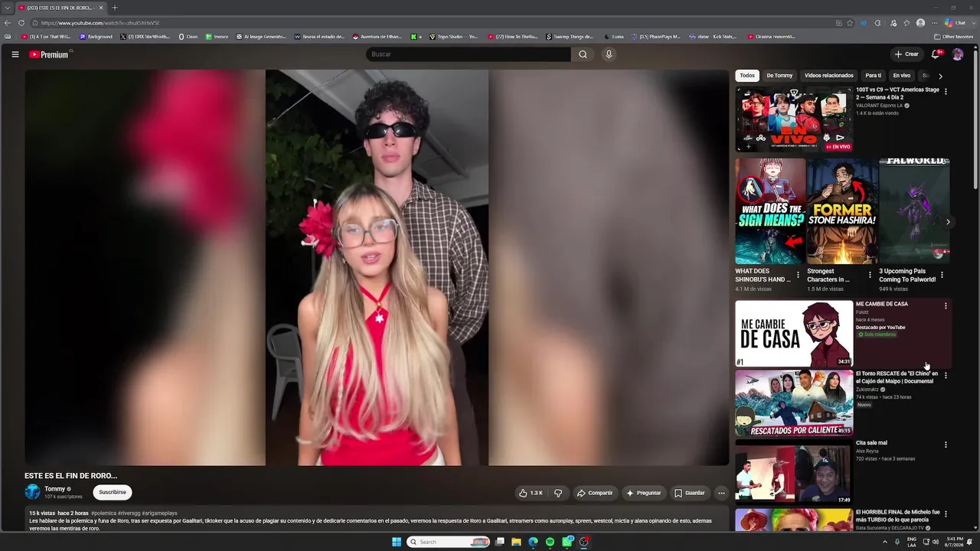Open the 100T vs C9 live thumbnail
Viewport: 980px width, 551px height.
[x=794, y=119]
